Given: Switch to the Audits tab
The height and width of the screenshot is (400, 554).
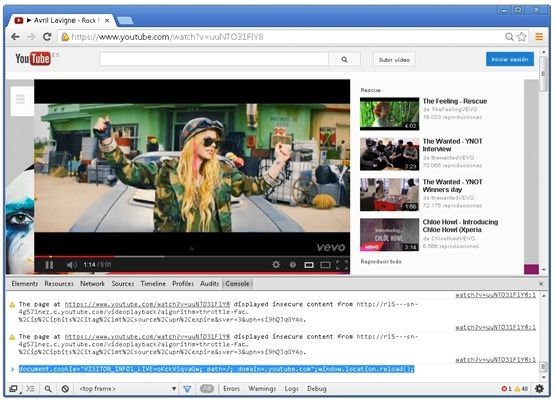Looking at the screenshot, I should tap(209, 283).
